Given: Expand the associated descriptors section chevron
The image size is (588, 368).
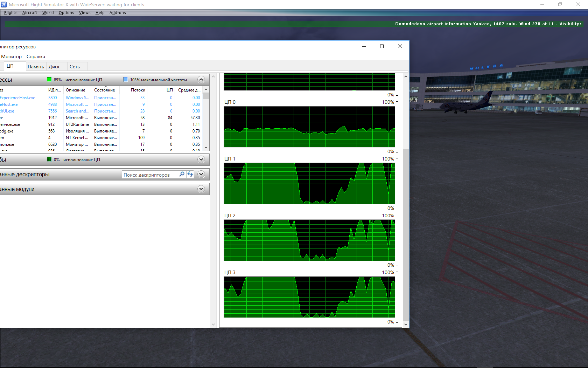Looking at the screenshot, I should [201, 174].
